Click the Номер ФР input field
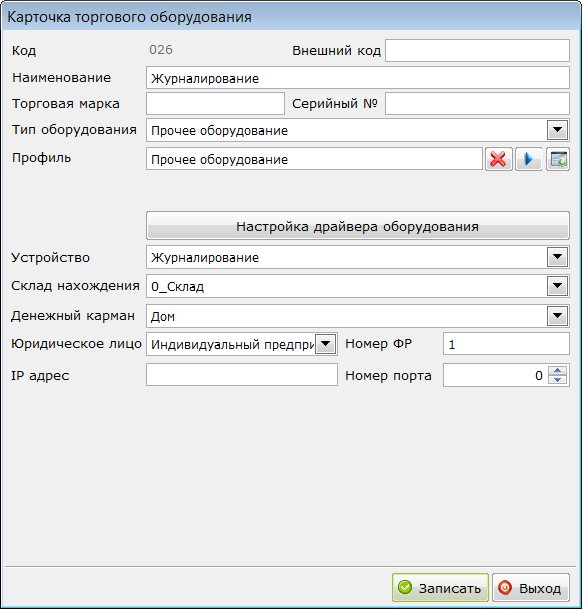 click(x=506, y=344)
